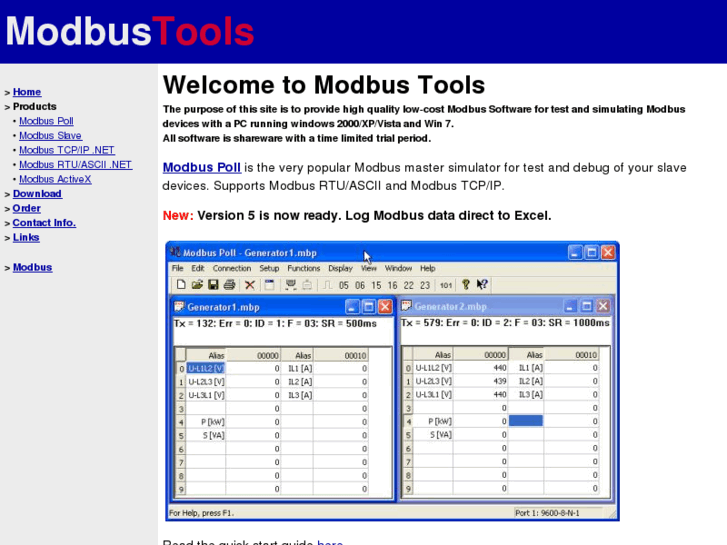
Task: Click status bar text Port 1: 9600-8-N-1
Action: [547, 513]
